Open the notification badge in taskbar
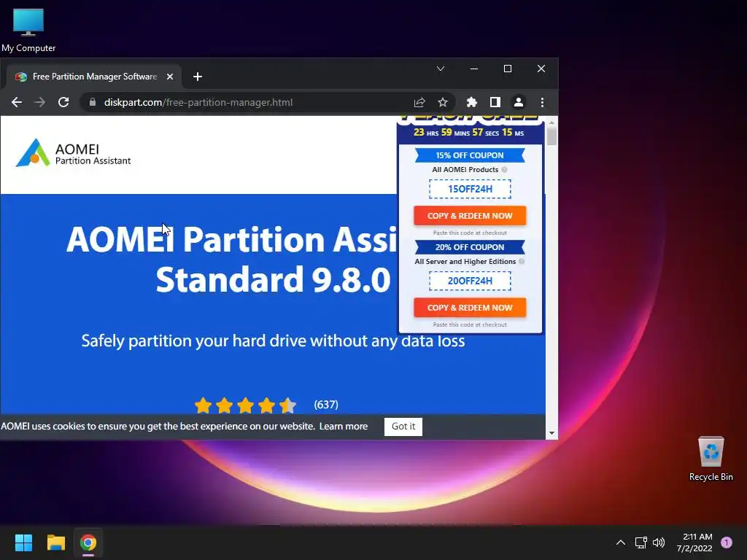This screenshot has width=747, height=560. 727,542
